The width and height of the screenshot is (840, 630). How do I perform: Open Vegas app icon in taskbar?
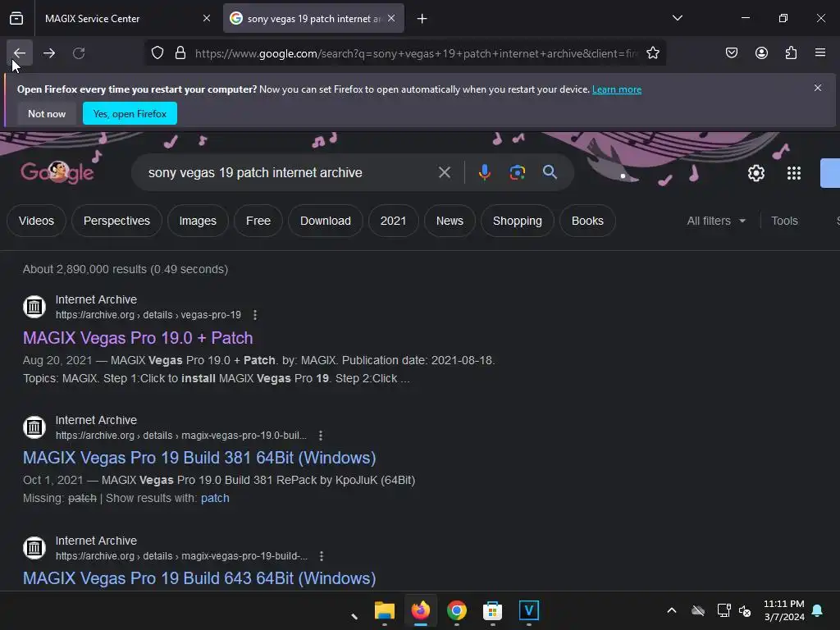(x=529, y=610)
